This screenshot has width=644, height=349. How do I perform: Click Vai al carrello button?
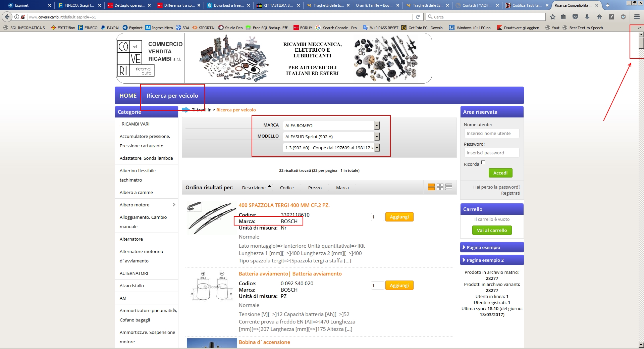(492, 230)
